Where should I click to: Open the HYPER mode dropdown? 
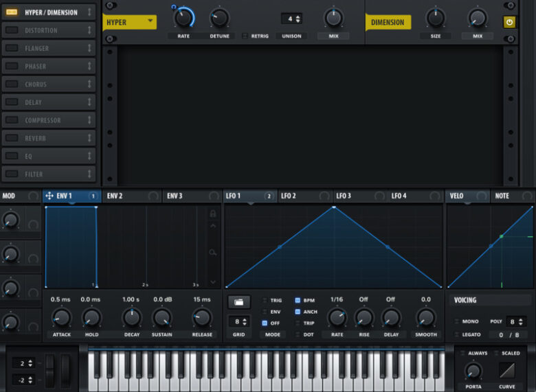130,22
